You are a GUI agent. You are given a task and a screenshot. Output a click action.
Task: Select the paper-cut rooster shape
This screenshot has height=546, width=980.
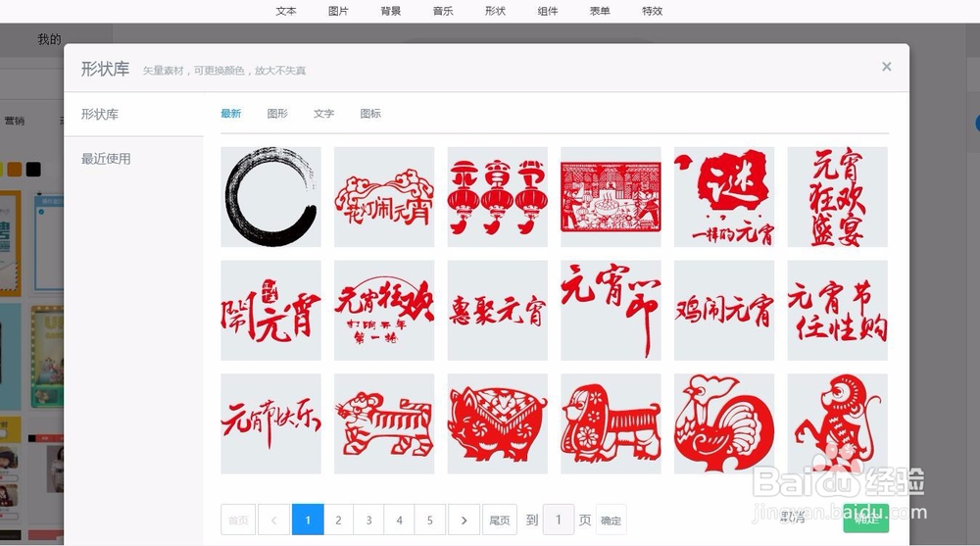coord(724,423)
